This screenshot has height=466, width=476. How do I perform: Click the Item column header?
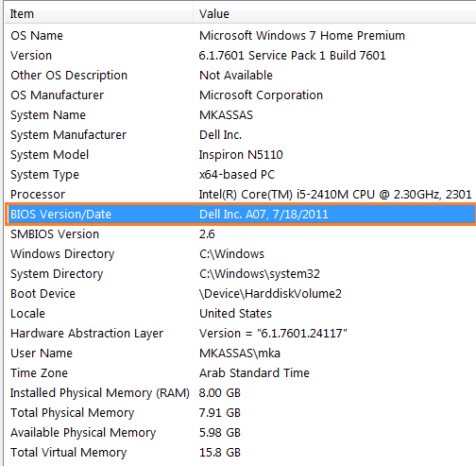pyautogui.click(x=98, y=14)
